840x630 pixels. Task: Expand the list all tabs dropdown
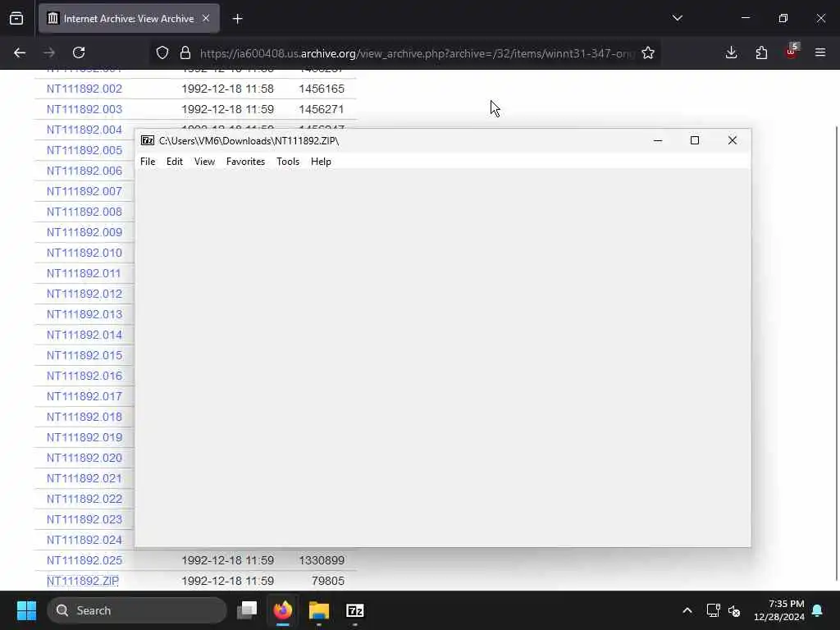678,18
